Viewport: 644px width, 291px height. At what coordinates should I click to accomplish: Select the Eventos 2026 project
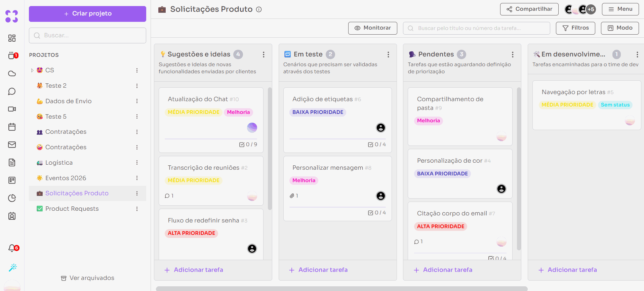pyautogui.click(x=87, y=178)
